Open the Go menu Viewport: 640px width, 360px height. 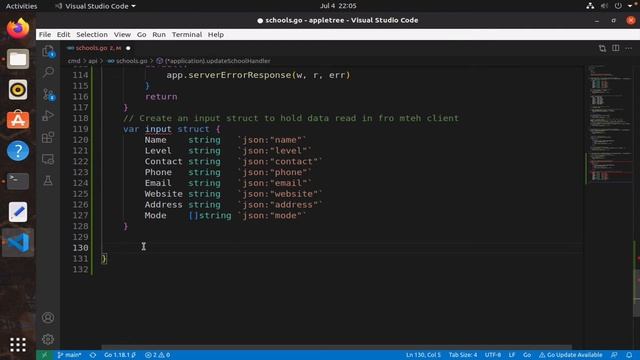pos(141,35)
